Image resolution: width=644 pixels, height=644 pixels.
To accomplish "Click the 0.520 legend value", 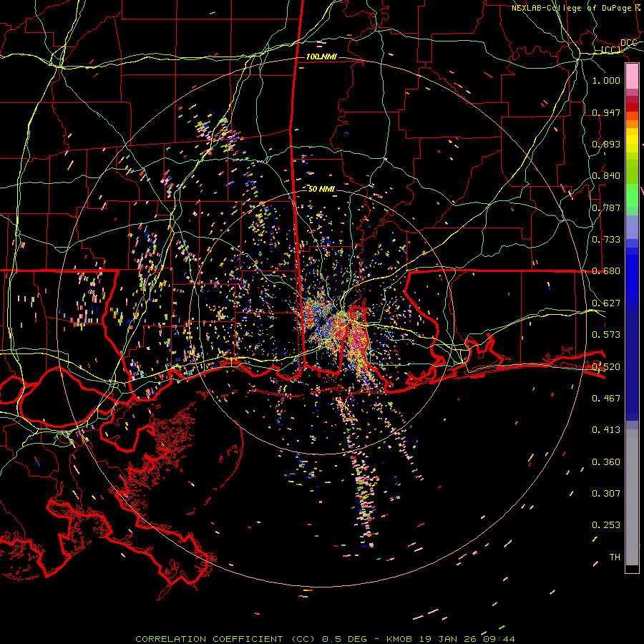I will point(606,366).
